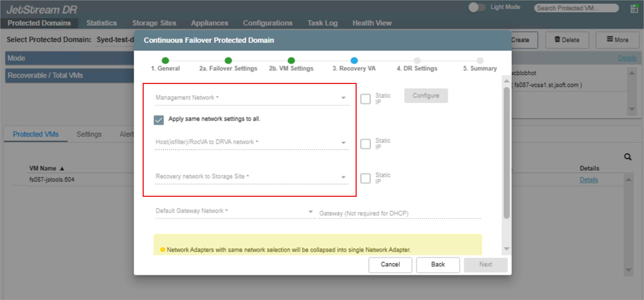This screenshot has height=300, width=644.
Task: Click the Recovery VA step circle
Action: 354,61
